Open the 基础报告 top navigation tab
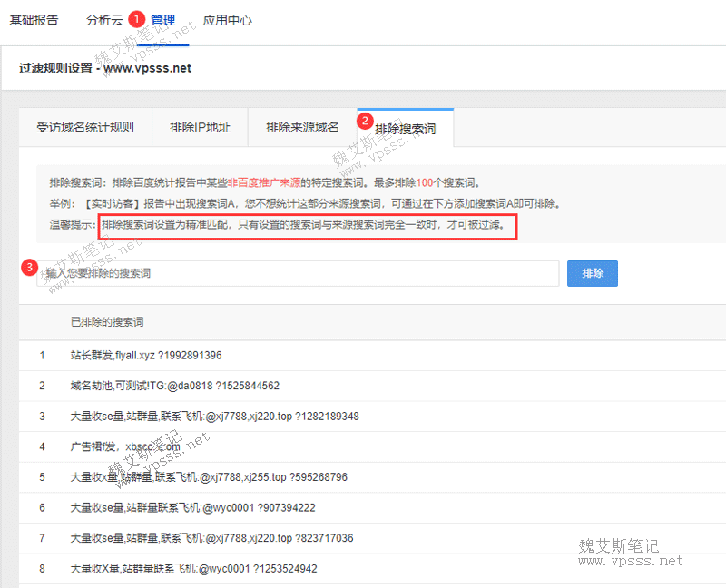726x588 pixels. click(34, 20)
